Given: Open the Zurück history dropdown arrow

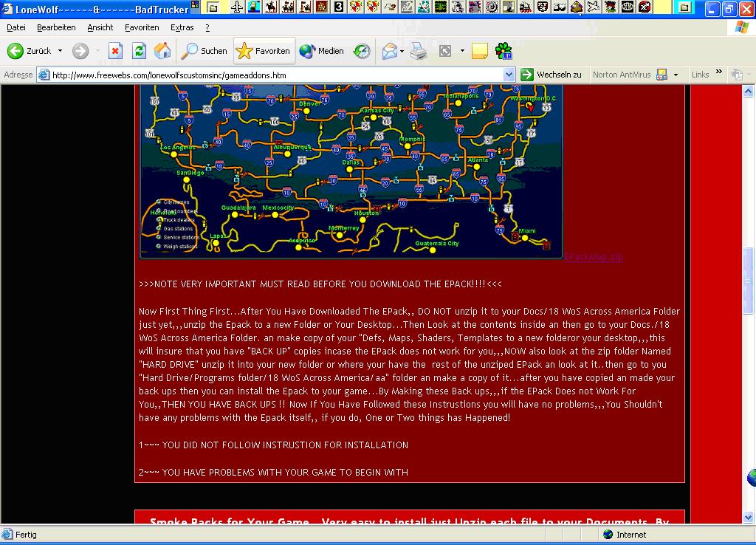Looking at the screenshot, I should [x=58, y=51].
